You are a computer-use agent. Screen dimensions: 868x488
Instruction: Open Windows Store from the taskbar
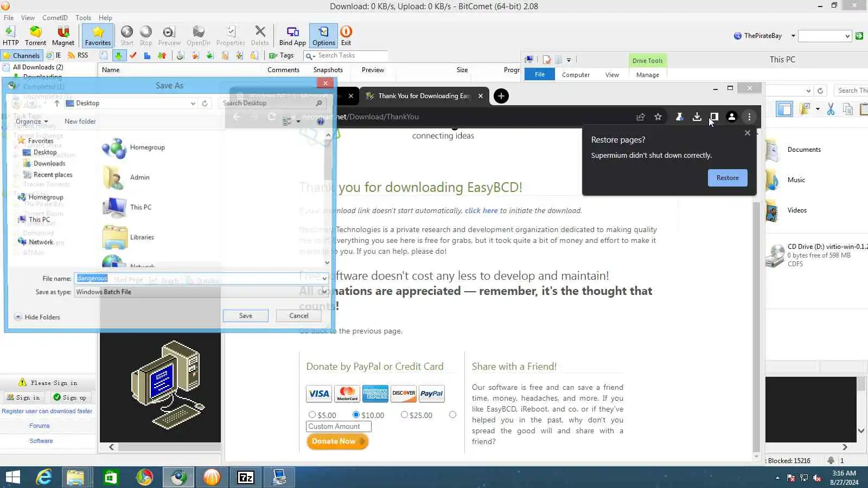click(x=111, y=477)
